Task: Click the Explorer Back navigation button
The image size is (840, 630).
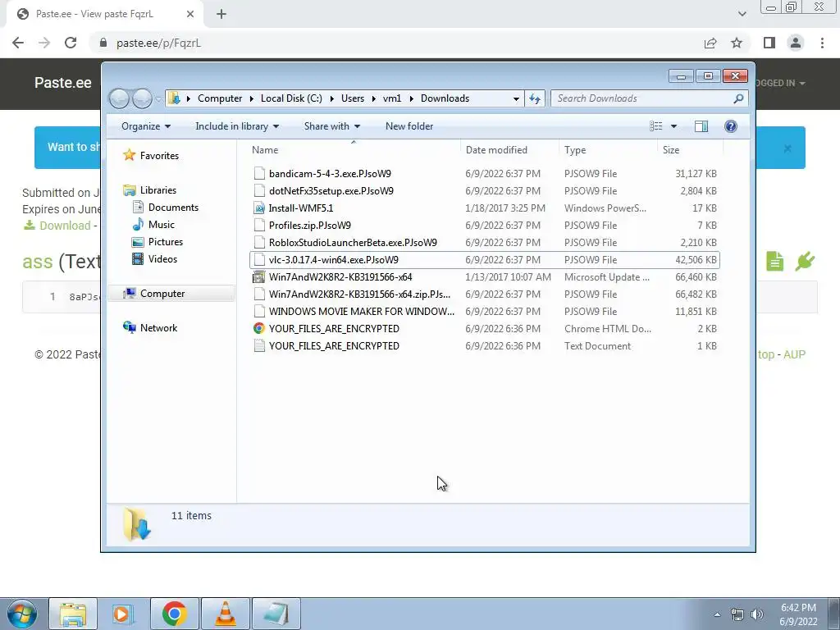Action: click(x=120, y=98)
